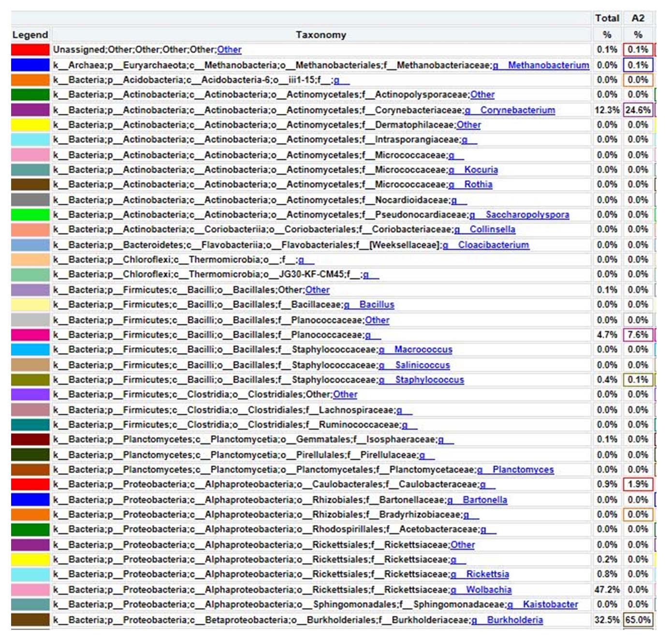
Task: Click the purple Corynebacterium legend swatch
Action: point(30,110)
